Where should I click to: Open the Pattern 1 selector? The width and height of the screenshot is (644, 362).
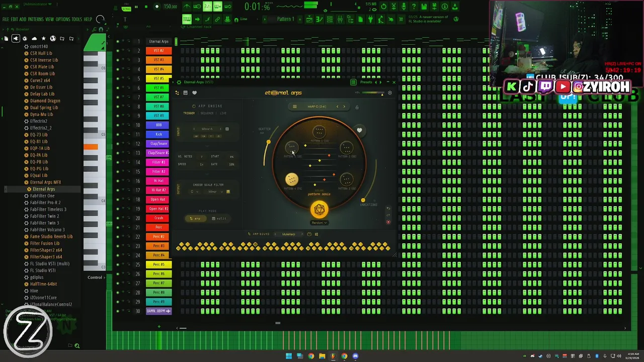(x=286, y=19)
